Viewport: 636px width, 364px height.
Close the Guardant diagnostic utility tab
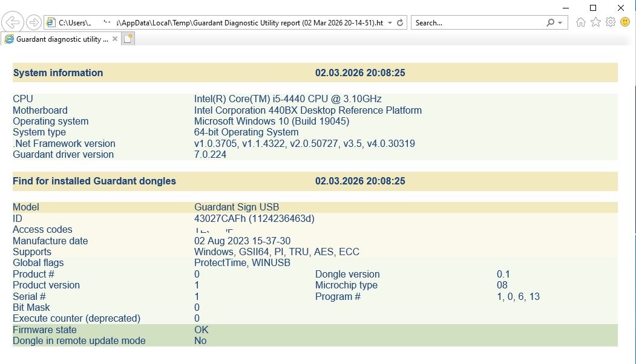pyautogui.click(x=114, y=39)
